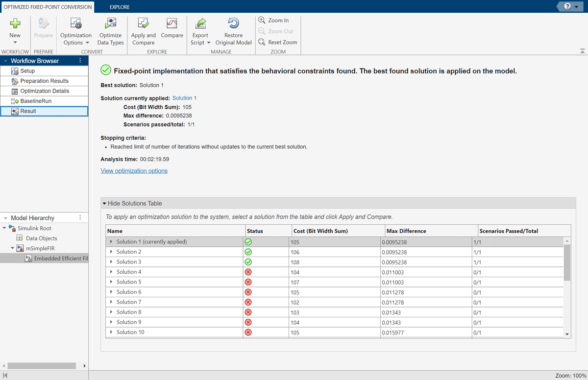Expand the Solution 2 row arrow
Image resolution: width=588 pixels, height=380 pixels.
[111, 252]
